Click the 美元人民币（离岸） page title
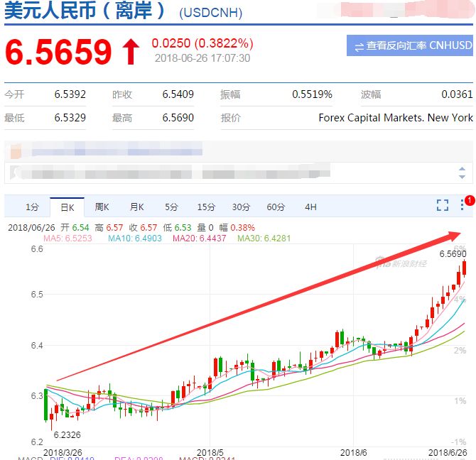The image size is (476, 460). pyautogui.click(x=85, y=11)
